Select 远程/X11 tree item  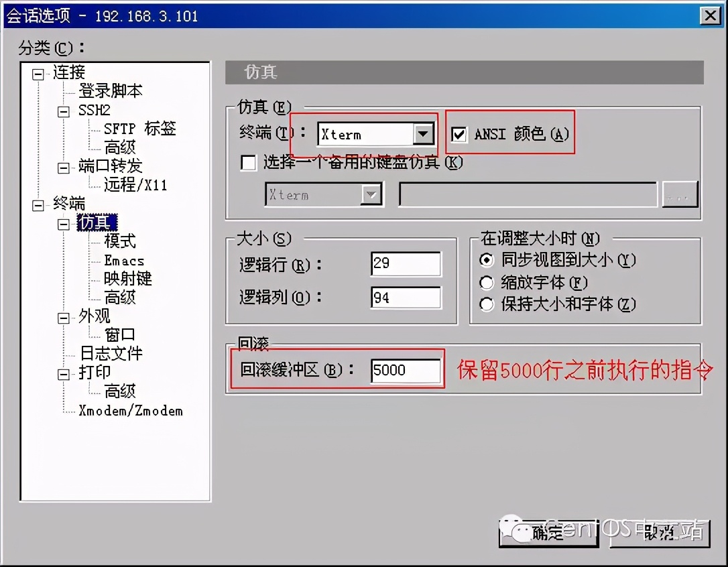135,185
